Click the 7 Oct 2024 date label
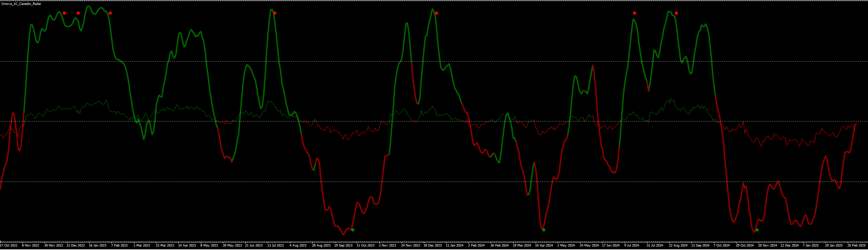The height and width of the screenshot is (250, 868). point(722,245)
